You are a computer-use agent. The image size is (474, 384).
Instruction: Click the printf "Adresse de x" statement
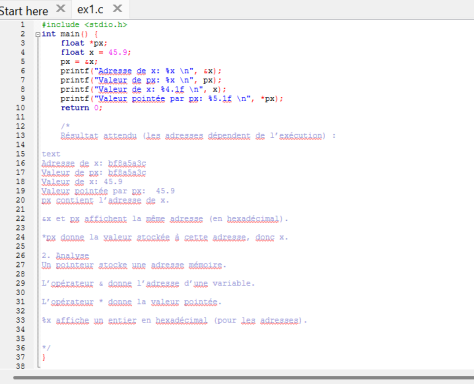141,71
